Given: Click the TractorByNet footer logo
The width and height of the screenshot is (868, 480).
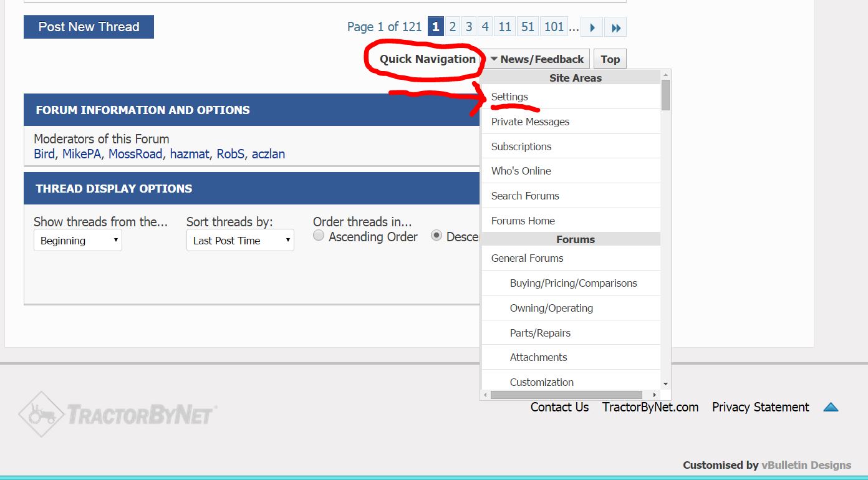Looking at the screenshot, I should click(x=117, y=414).
